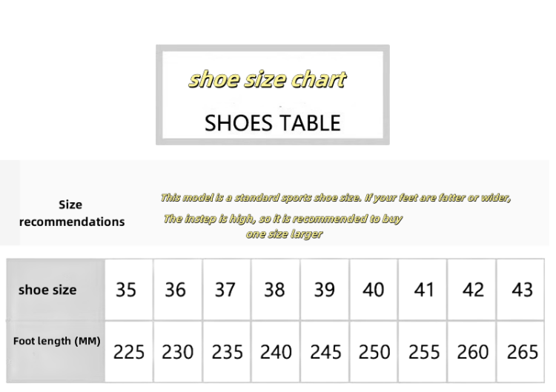The height and width of the screenshot is (392, 556).
Task: Click the shoe size 38 cell
Action: tap(276, 290)
